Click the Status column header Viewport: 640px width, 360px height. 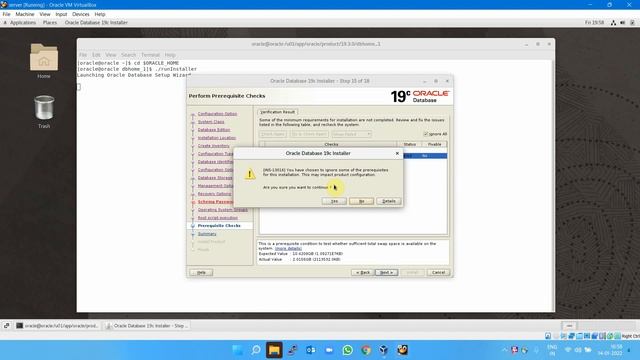(x=409, y=144)
